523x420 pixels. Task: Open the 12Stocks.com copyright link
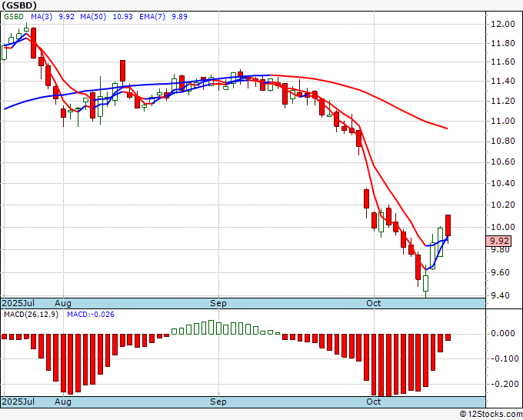[491, 414]
